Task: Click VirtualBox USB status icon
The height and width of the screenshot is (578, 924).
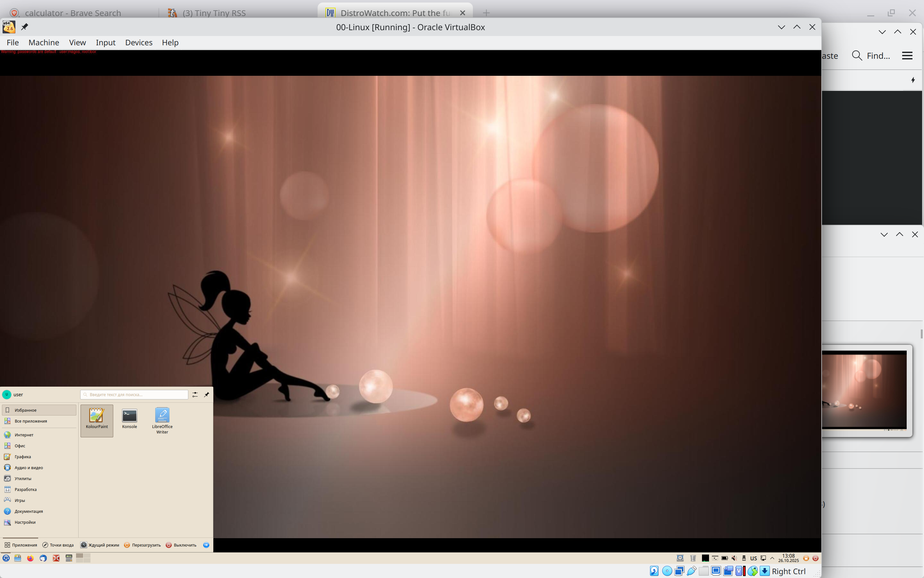Action: 691,571
